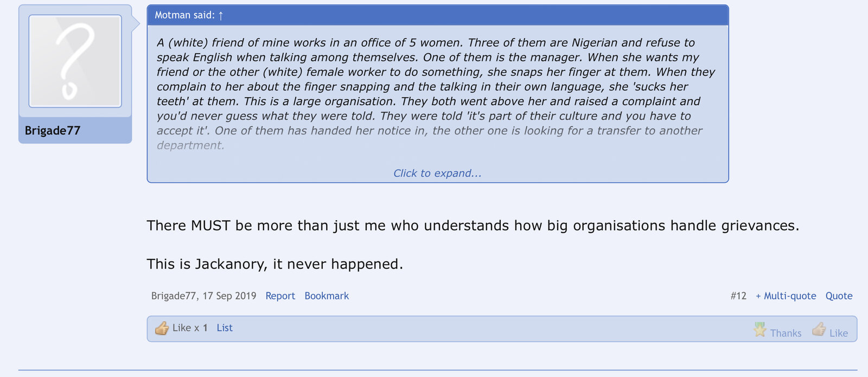Screen dimensions: 868x377
Task: Open Brigade77 author link beside post date
Action: (x=173, y=296)
